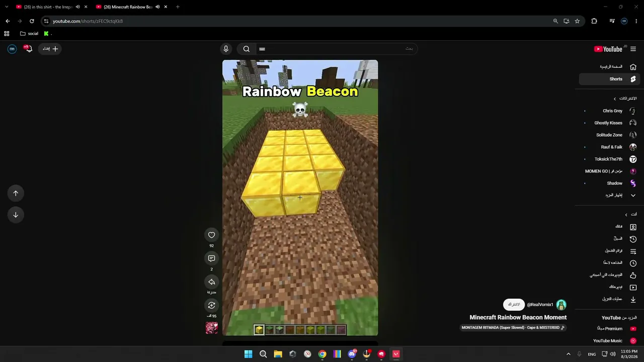Open the browser extensions puzzle menu
This screenshot has width=644, height=362.
pyautogui.click(x=594, y=21)
